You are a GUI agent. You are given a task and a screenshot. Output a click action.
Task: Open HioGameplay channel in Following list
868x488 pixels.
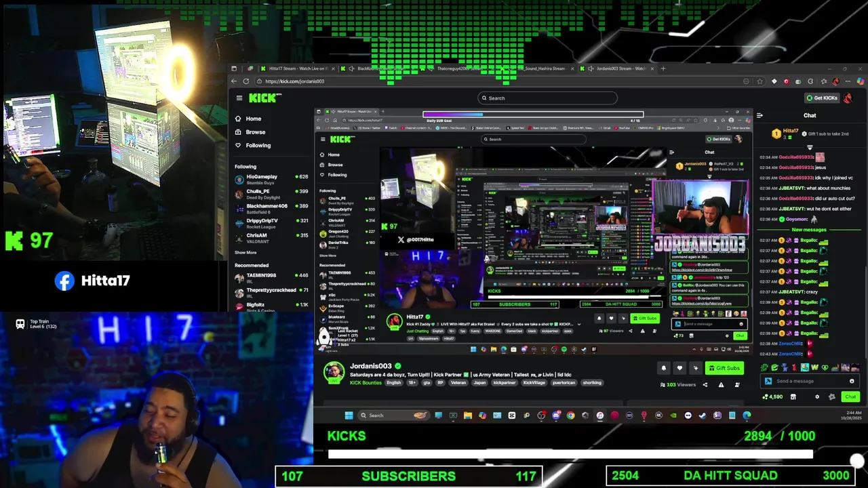(271, 179)
